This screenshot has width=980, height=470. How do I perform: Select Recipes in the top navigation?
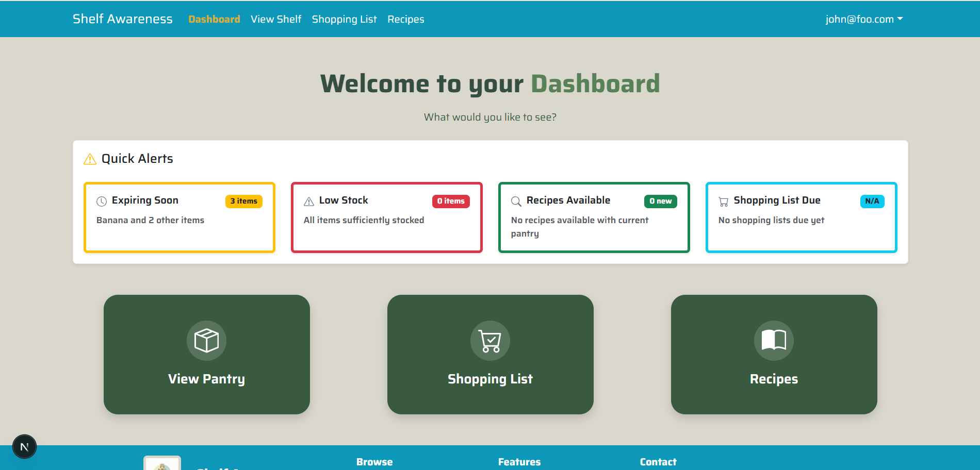[x=405, y=19]
